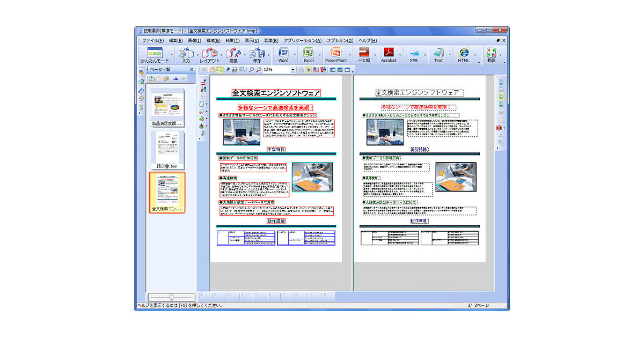Screen dimensions: 644x338
Task: Click the Acrobat PDF icon
Action: tap(388, 55)
